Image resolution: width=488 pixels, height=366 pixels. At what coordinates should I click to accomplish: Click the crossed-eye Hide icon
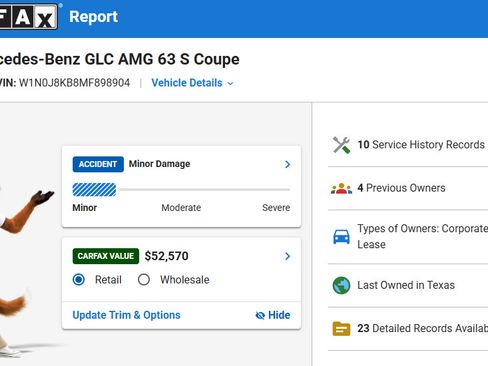(x=260, y=315)
